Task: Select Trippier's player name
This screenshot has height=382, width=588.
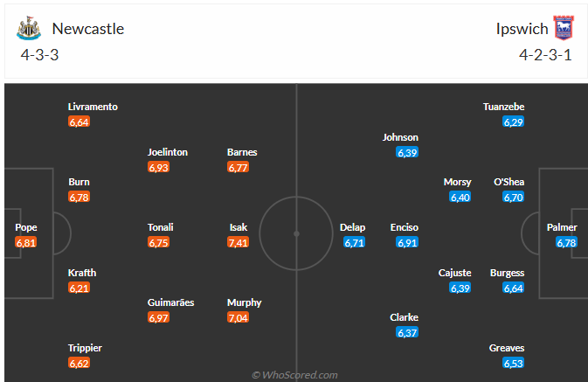Action: (x=85, y=348)
